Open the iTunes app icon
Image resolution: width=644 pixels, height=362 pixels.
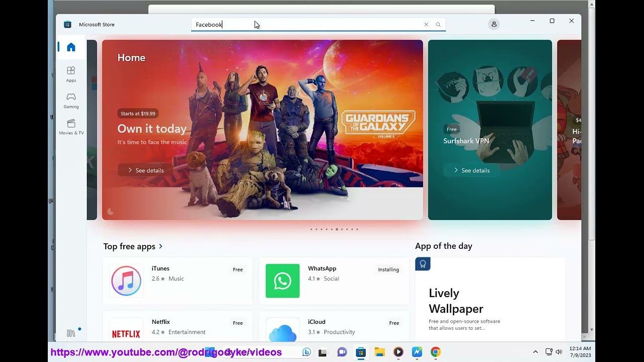point(126,281)
